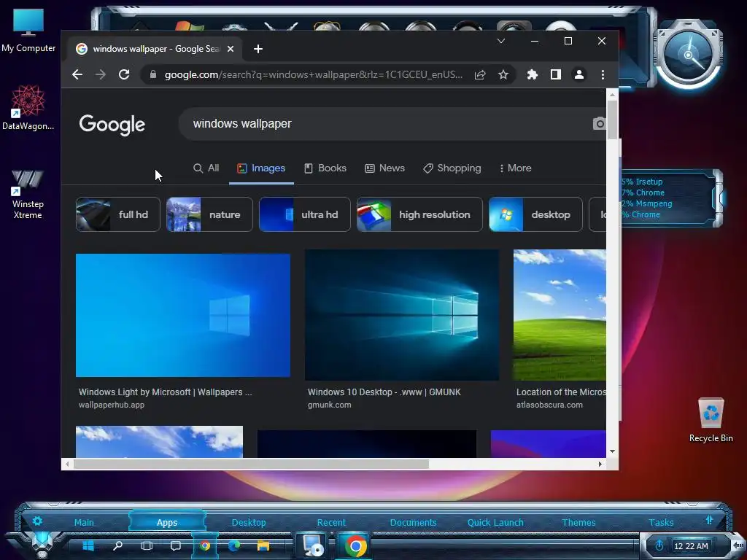Image resolution: width=747 pixels, height=560 pixels.
Task: Open the Recent shelf tab
Action: coord(332,522)
